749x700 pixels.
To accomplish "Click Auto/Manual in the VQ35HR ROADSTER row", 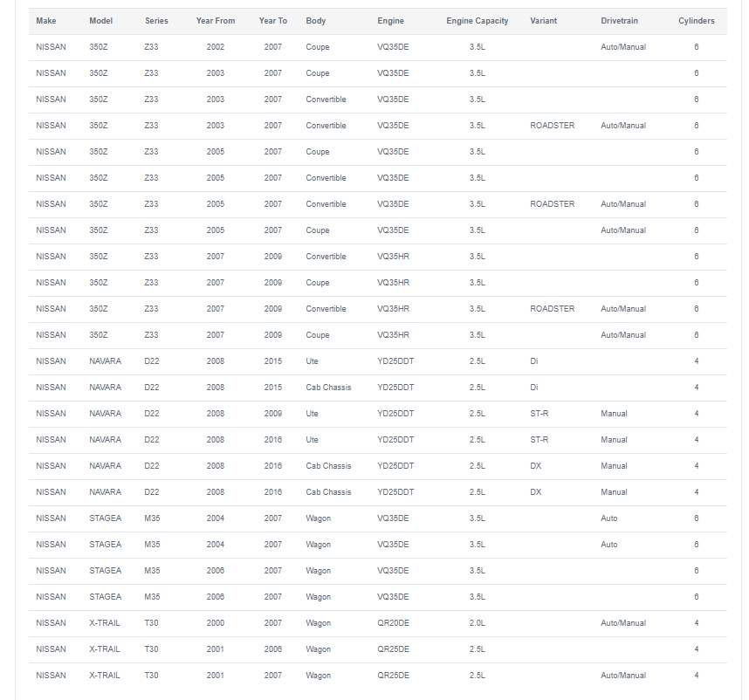I will (623, 309).
